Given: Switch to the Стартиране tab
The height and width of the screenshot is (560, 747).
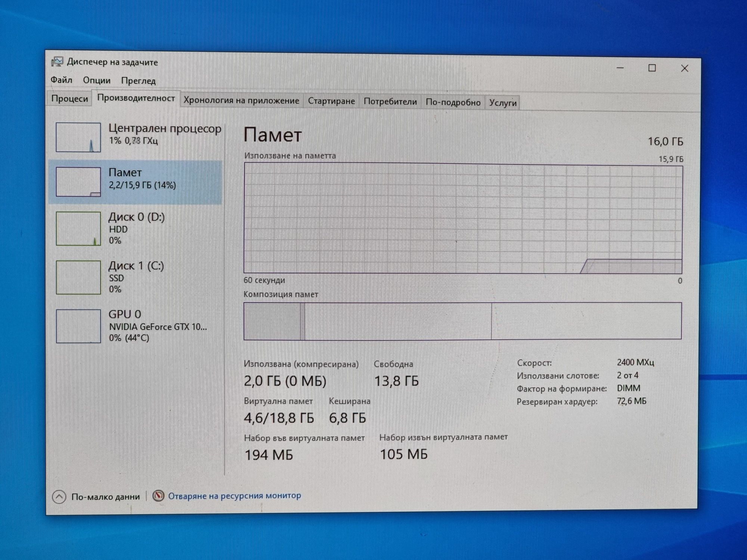Looking at the screenshot, I should point(331,101).
